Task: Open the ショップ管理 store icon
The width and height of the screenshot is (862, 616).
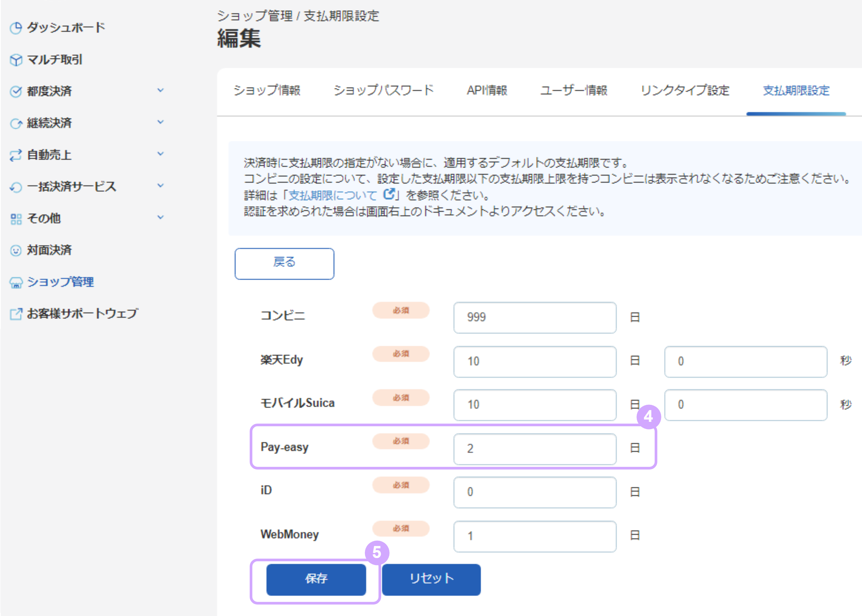Action: [16, 282]
